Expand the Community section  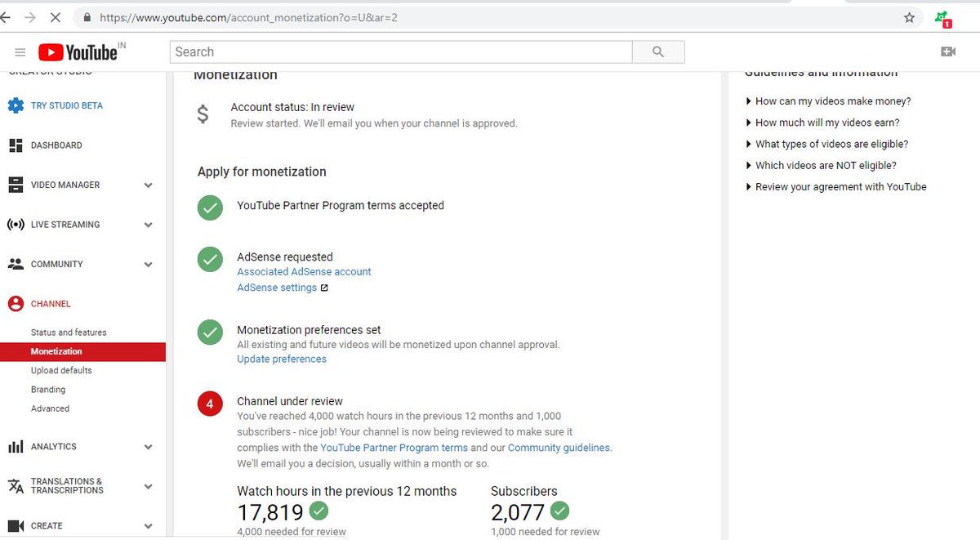[x=148, y=265]
